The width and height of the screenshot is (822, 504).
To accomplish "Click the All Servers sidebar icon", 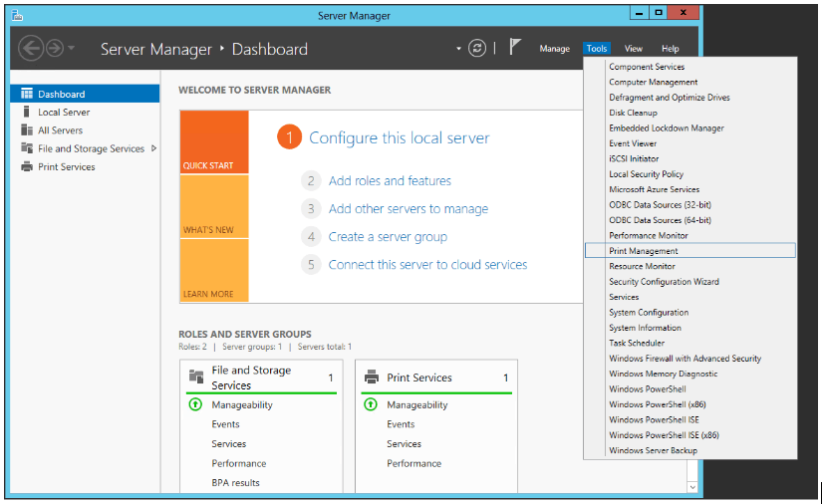I will tap(27, 130).
